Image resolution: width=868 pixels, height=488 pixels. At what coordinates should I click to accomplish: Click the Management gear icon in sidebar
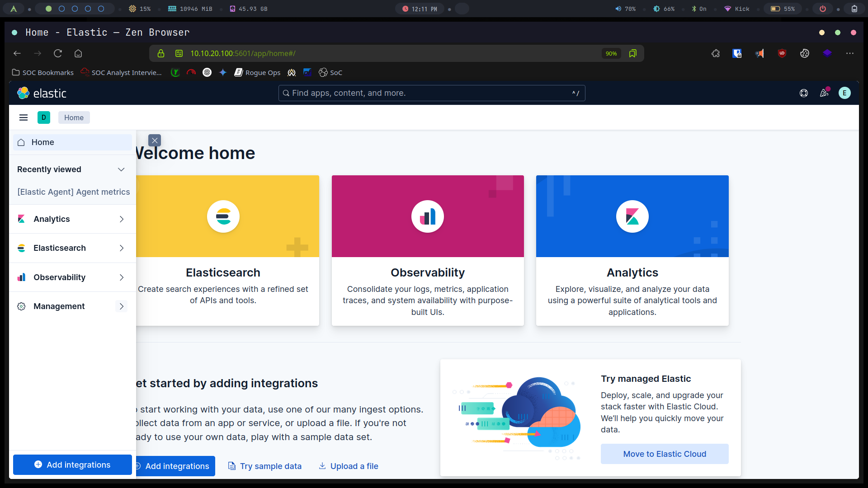pos(21,306)
